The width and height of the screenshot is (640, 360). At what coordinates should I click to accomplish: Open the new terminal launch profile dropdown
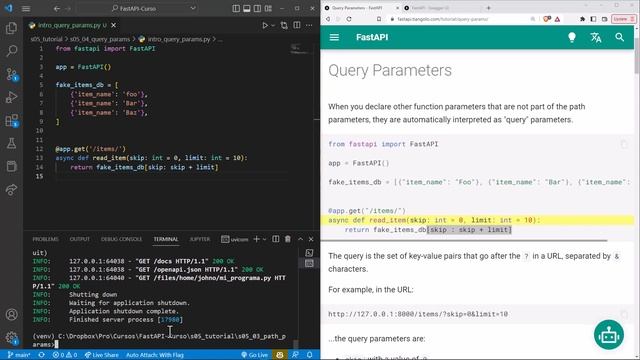point(264,239)
